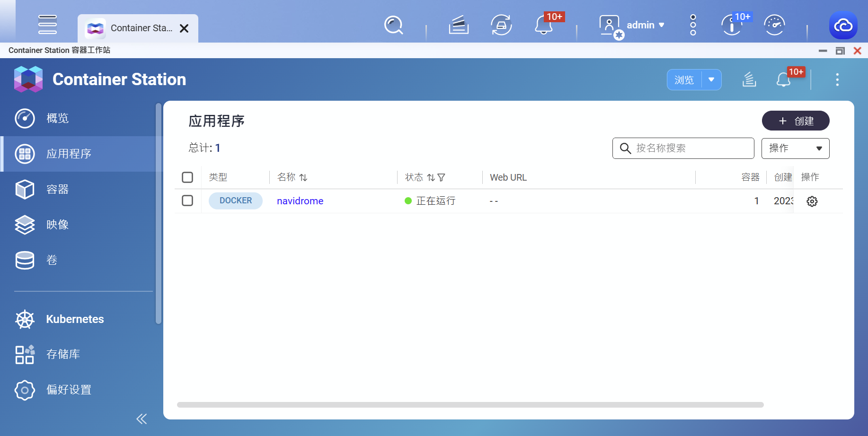Click the 总计: 1 total count

point(204,148)
